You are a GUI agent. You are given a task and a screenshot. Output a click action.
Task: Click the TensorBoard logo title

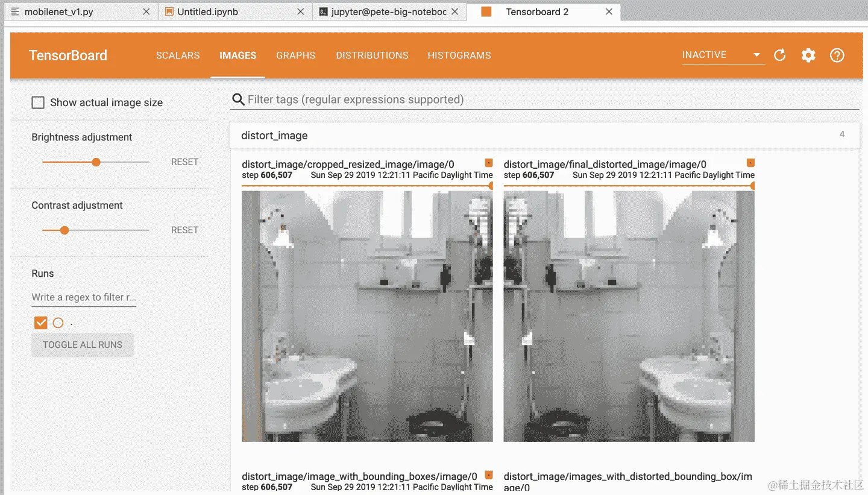click(68, 55)
